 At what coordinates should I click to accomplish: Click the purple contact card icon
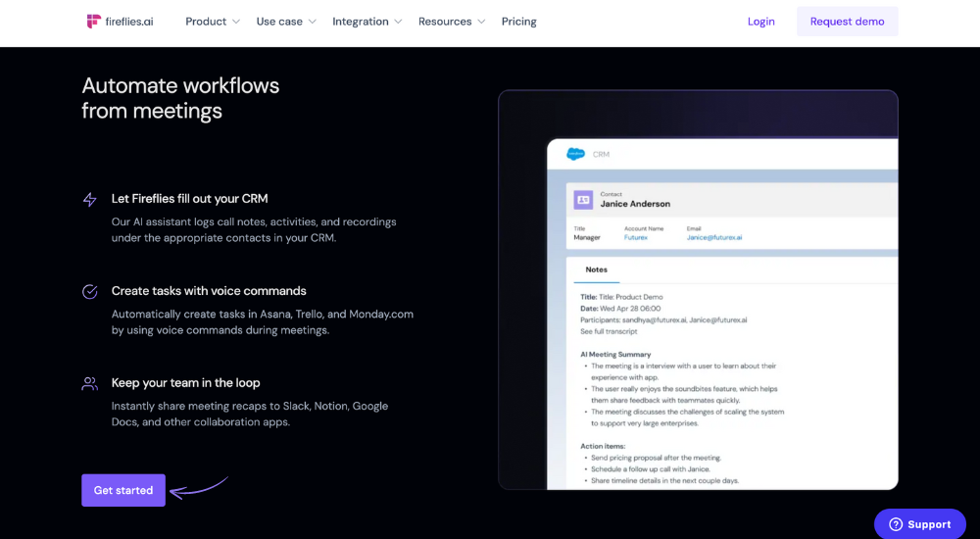click(x=583, y=200)
